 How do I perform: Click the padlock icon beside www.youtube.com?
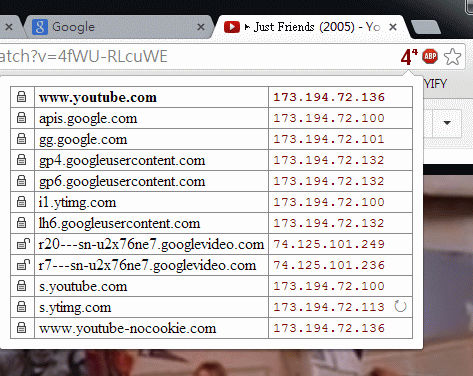pos(22,97)
